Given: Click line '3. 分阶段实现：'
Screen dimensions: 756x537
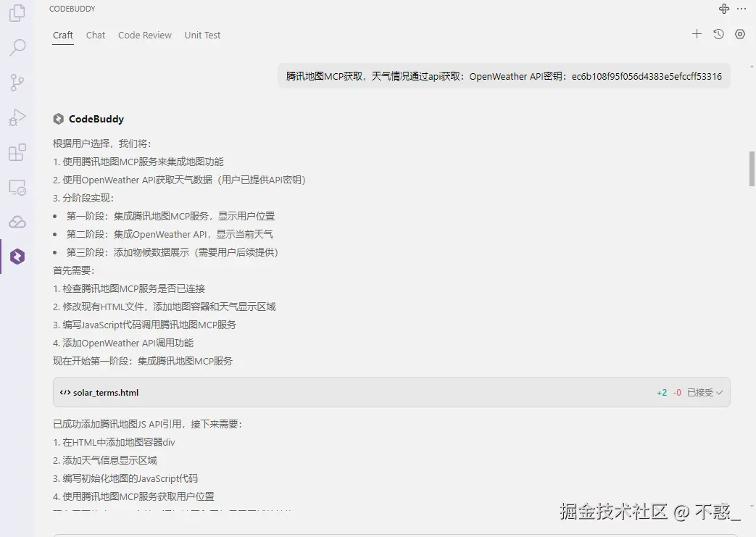Looking at the screenshot, I should click(x=83, y=198).
